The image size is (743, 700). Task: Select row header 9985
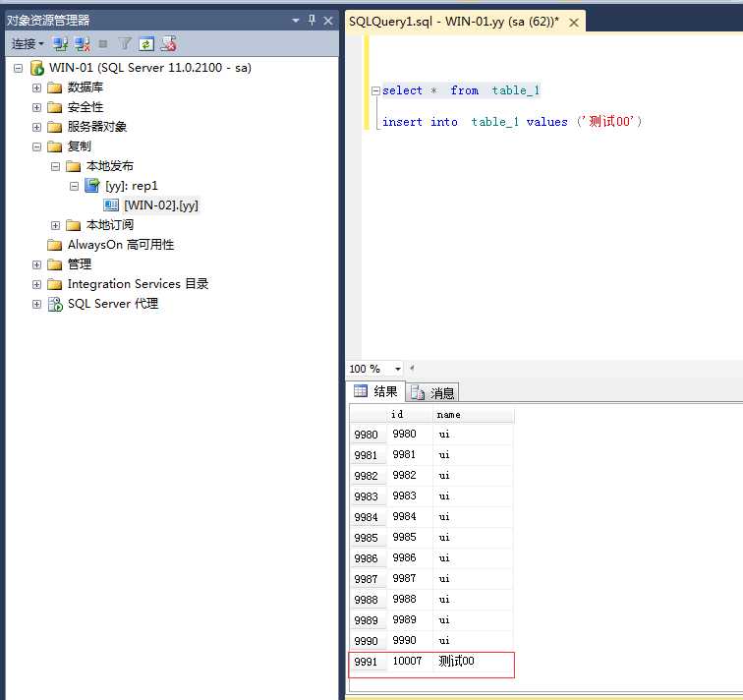tap(369, 538)
